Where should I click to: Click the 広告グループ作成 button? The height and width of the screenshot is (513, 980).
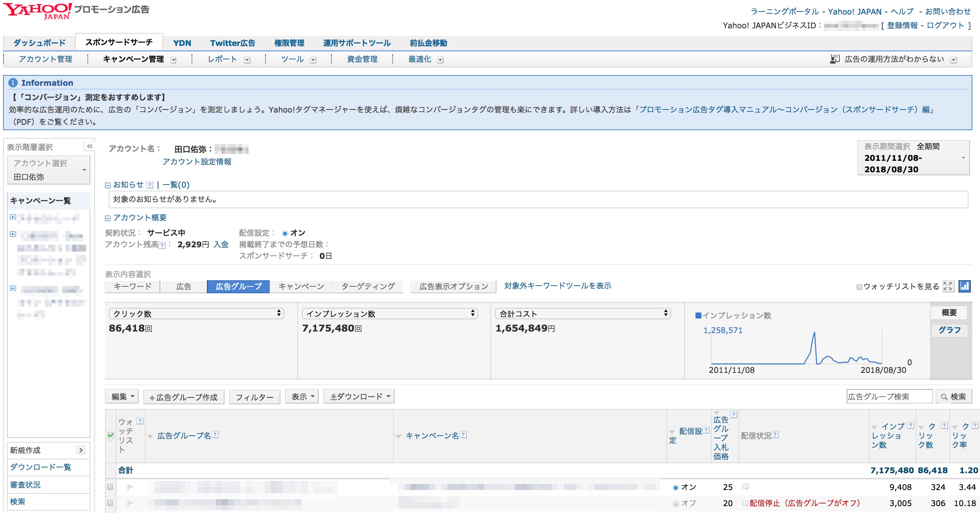pos(184,397)
